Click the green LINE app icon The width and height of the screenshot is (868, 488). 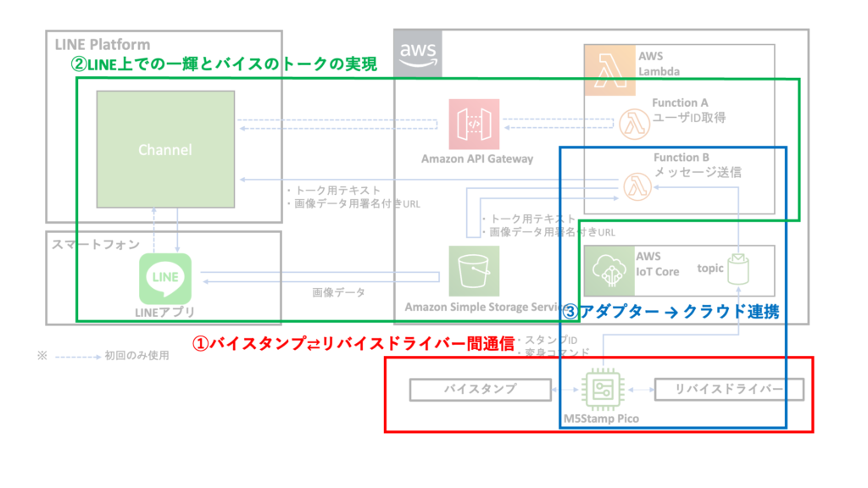(x=165, y=280)
